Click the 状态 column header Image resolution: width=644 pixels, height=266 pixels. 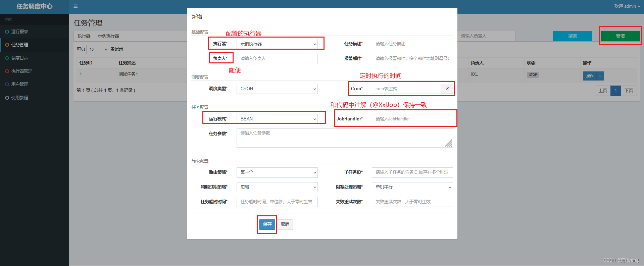point(531,63)
